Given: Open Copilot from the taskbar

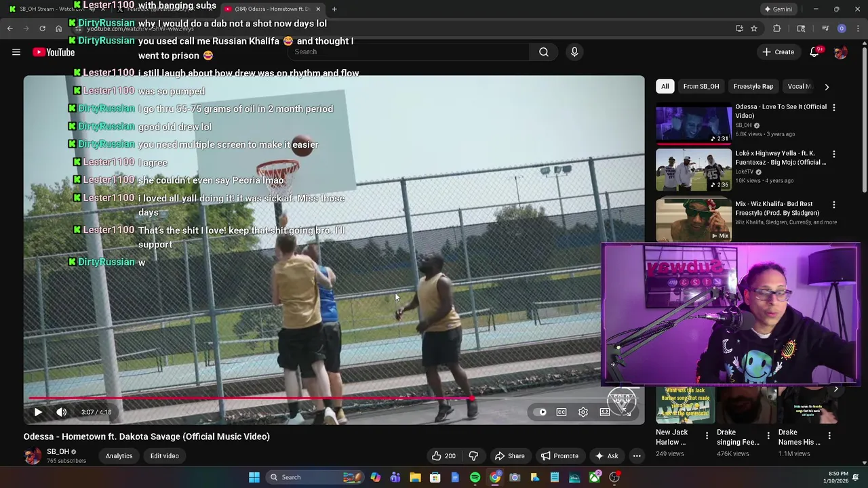Looking at the screenshot, I should coord(376,477).
